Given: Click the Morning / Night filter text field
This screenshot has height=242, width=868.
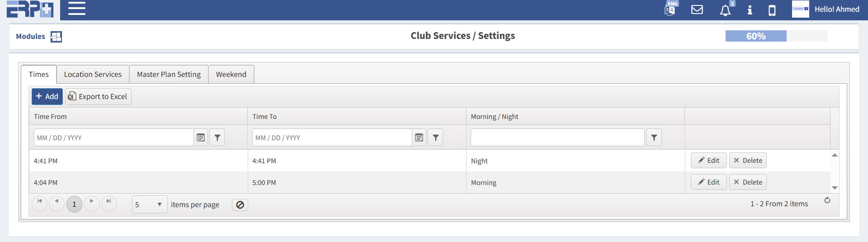Looking at the screenshot, I should (557, 138).
